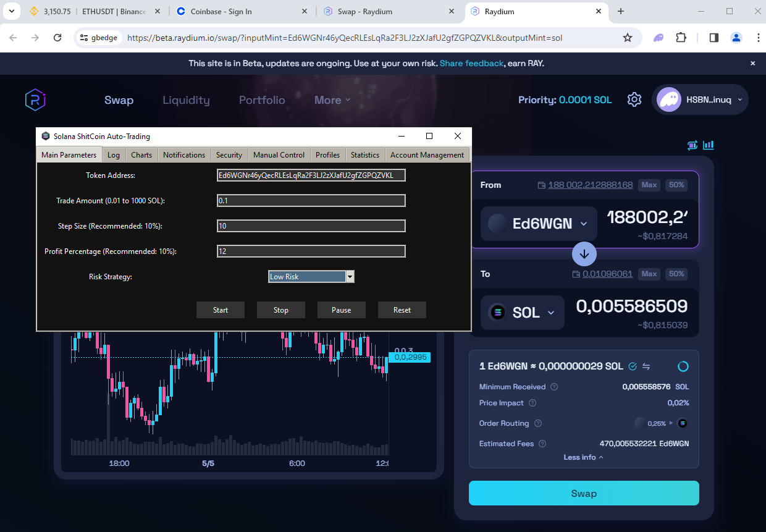Open the Manual Control tab
Viewport: 766px width, 532px height.
click(279, 155)
